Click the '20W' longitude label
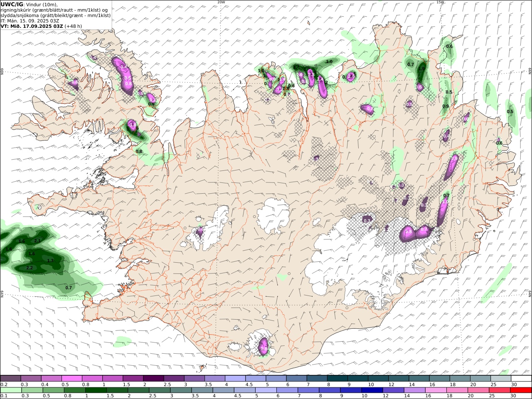 (221, 2)
